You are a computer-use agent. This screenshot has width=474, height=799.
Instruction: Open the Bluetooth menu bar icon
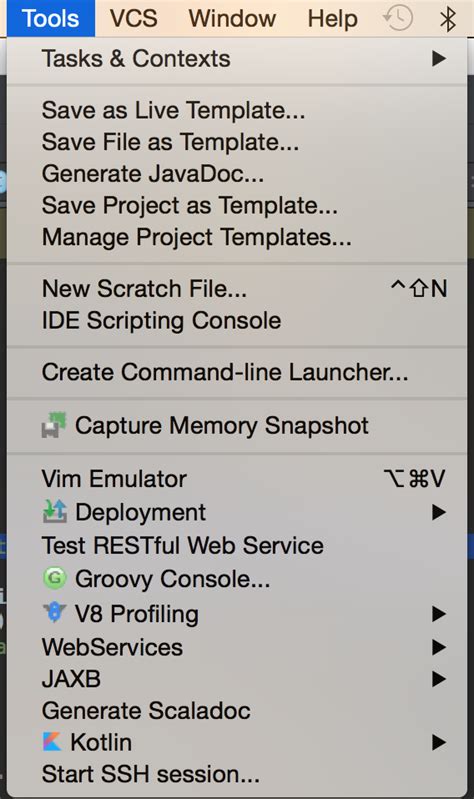(x=447, y=19)
